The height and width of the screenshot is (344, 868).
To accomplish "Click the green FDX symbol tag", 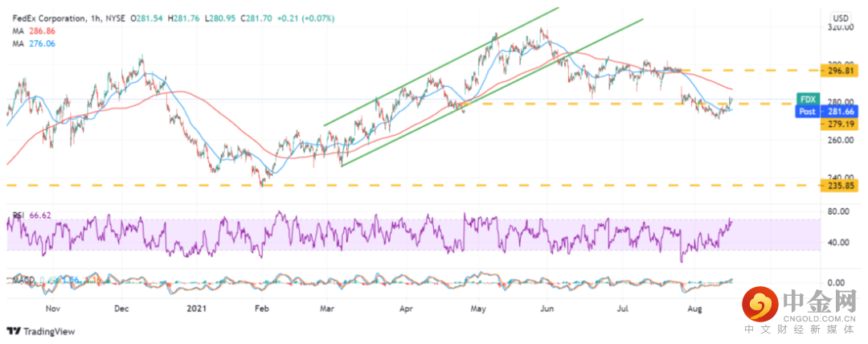I will (807, 99).
